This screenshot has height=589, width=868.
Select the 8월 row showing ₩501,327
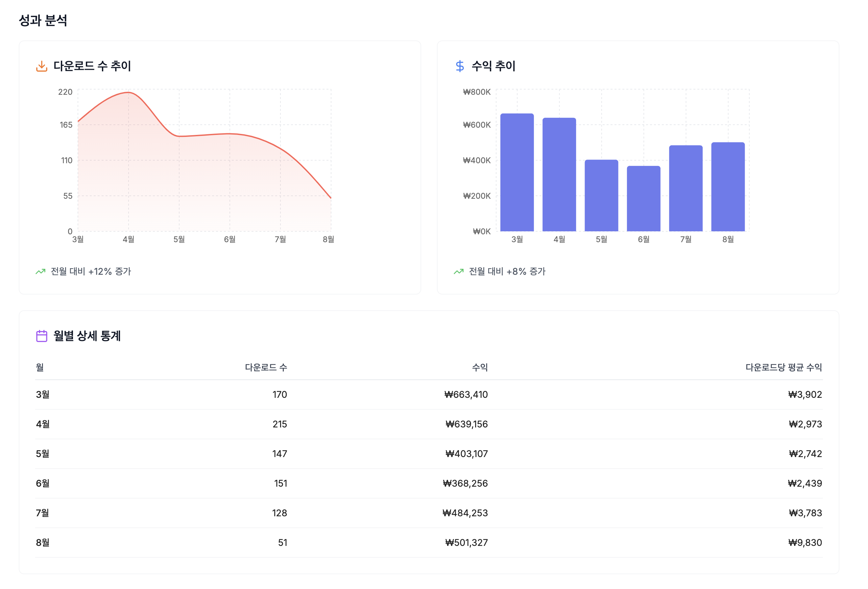click(x=429, y=543)
